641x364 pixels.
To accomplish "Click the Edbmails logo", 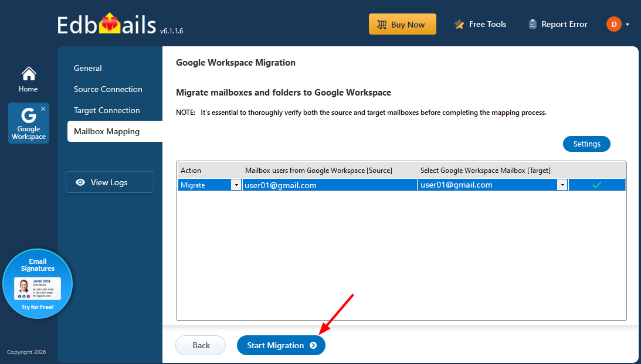I will (x=107, y=24).
